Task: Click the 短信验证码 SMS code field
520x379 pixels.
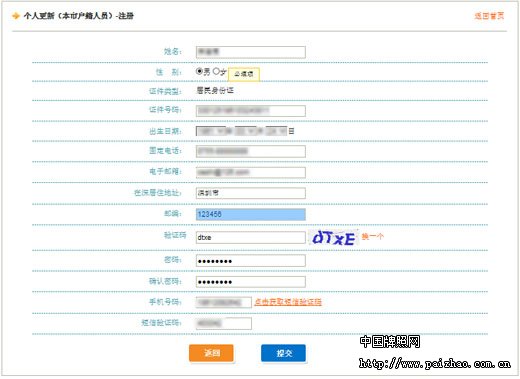Action: (x=224, y=323)
